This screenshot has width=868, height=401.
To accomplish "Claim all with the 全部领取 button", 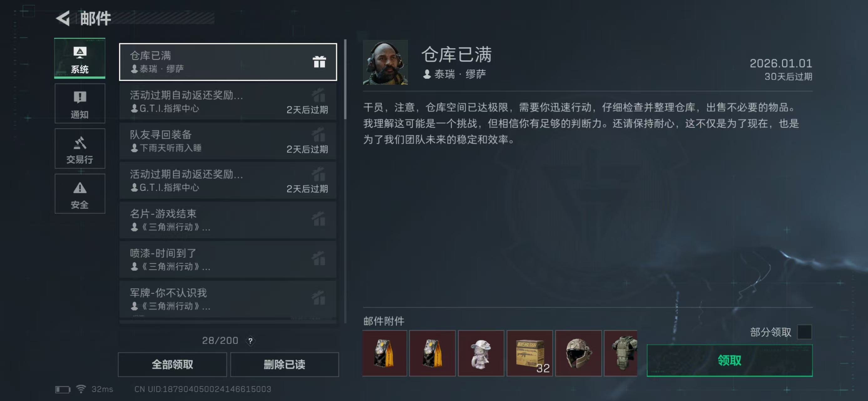I will [172, 365].
